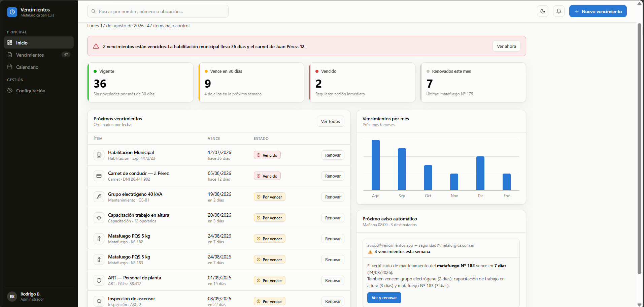Renovar Grupo electrógeno 40 kVA
644x307 pixels.
[333, 197]
